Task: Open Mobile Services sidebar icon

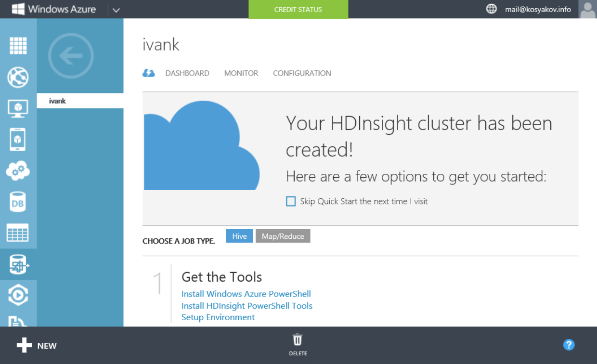Action: pyautogui.click(x=18, y=140)
